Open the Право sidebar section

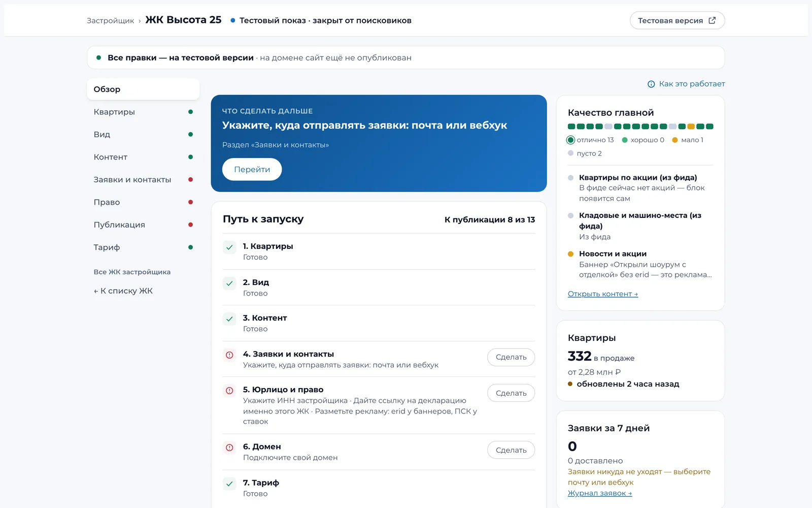(143, 202)
